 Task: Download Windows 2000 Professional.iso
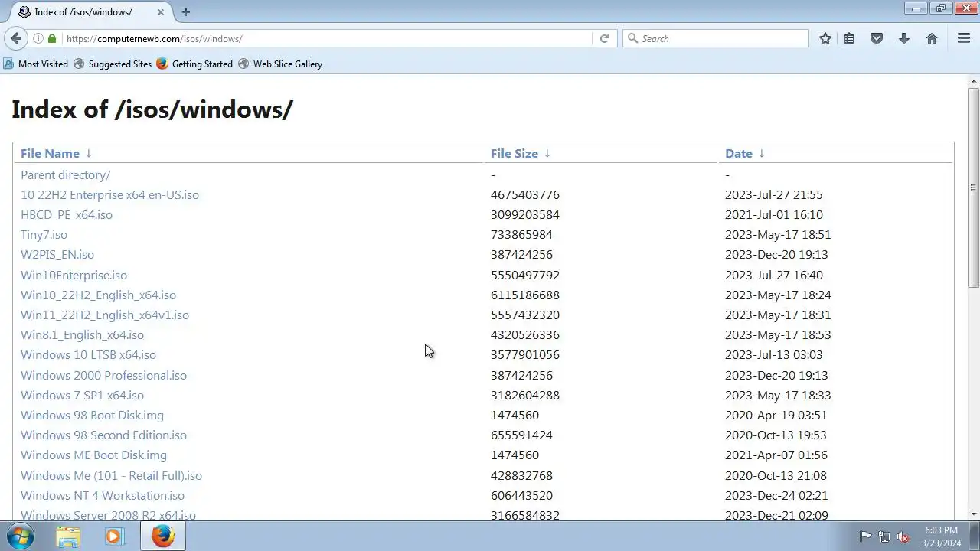[103, 375]
